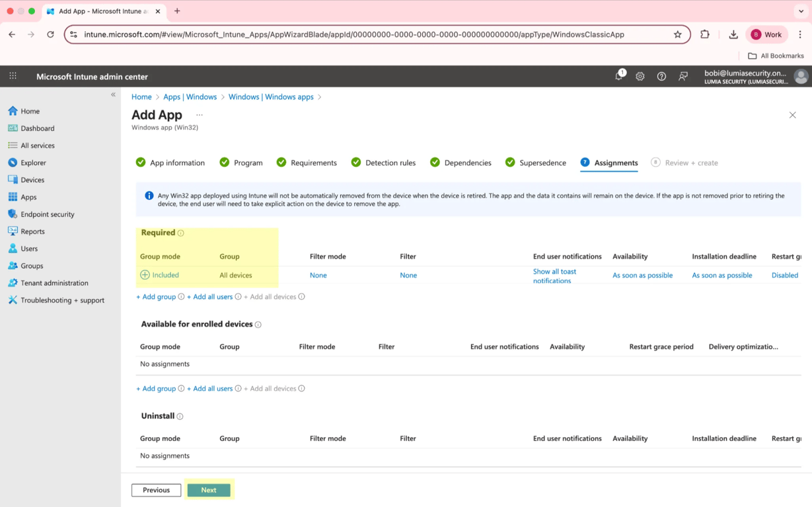Click None under Filter column
The image size is (812, 507).
click(408, 275)
